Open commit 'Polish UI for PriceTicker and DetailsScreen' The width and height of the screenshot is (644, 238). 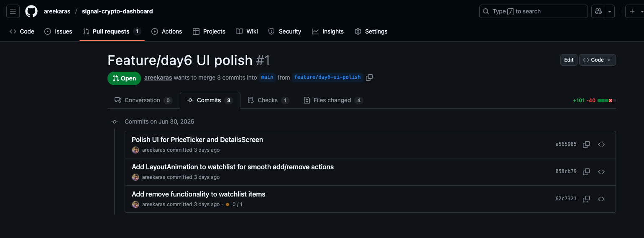[197, 140]
